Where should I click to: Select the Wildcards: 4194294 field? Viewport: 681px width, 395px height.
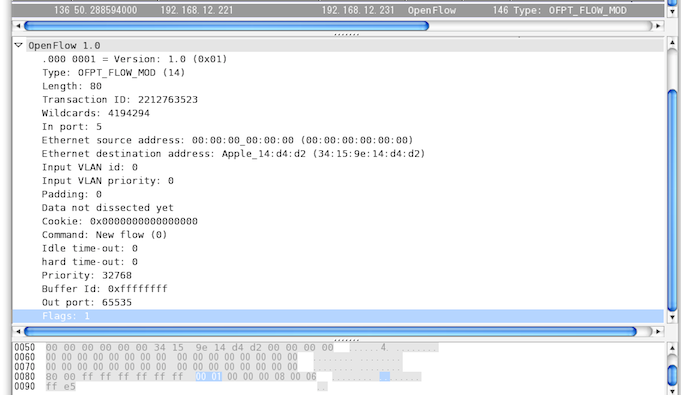click(x=96, y=113)
